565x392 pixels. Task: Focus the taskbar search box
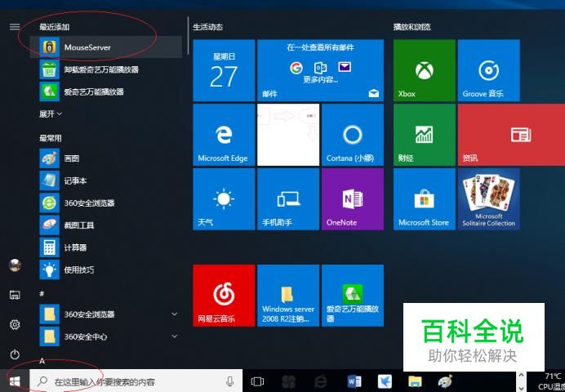click(136, 381)
